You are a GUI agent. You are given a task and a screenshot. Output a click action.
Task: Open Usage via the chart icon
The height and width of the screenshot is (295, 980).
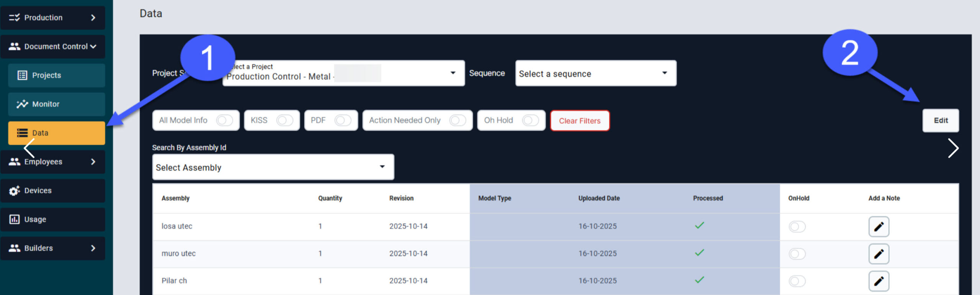pos(15,219)
